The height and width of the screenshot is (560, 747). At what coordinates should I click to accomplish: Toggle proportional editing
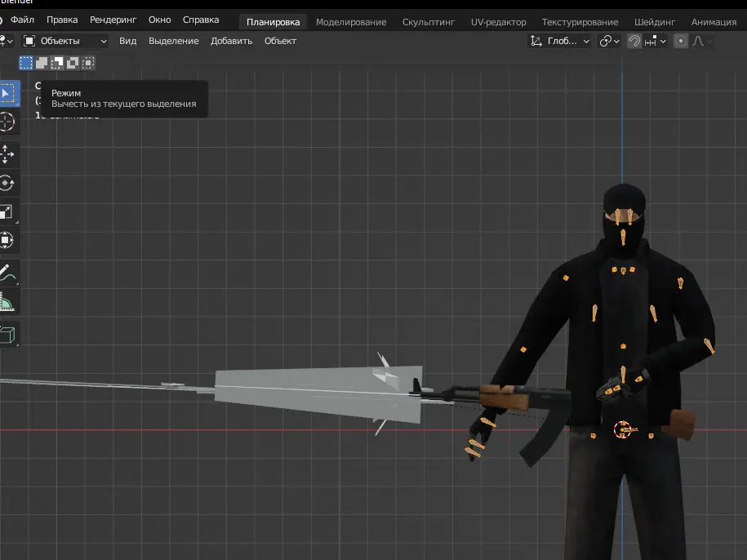pyautogui.click(x=681, y=41)
